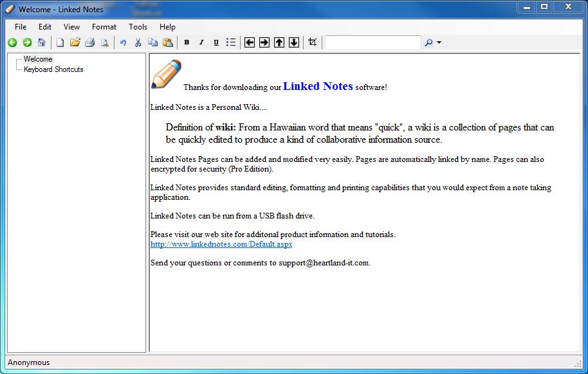Viewport: 588px width, 374px height.
Task: Paste from clipboard with the clipboard icon
Action: (169, 42)
